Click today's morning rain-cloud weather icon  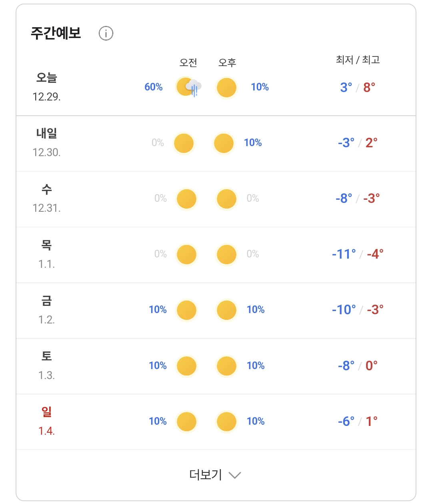pos(188,87)
